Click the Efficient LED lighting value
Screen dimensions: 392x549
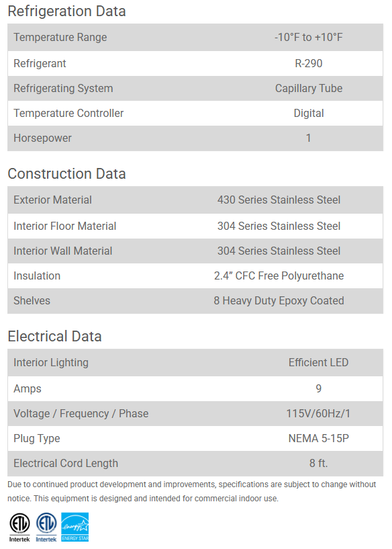(318, 362)
